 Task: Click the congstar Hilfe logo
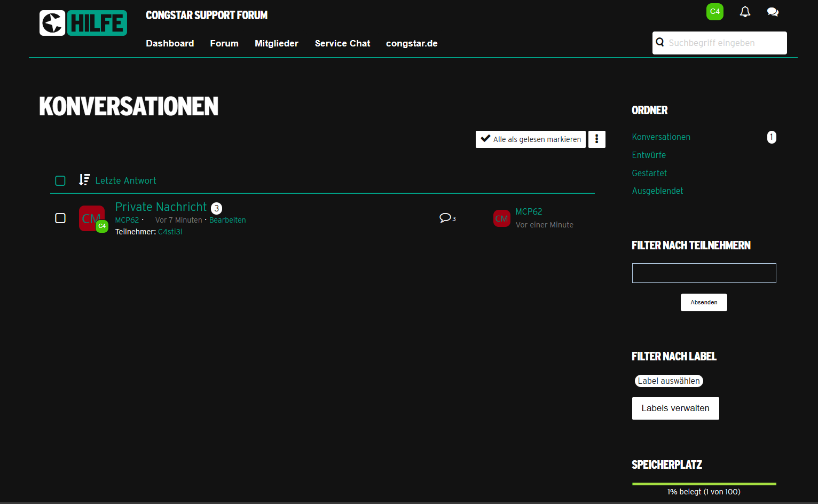pos(83,23)
